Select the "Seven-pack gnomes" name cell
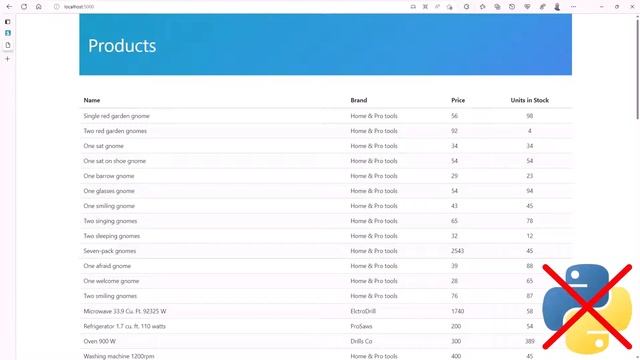The image size is (640, 360). 110,251
